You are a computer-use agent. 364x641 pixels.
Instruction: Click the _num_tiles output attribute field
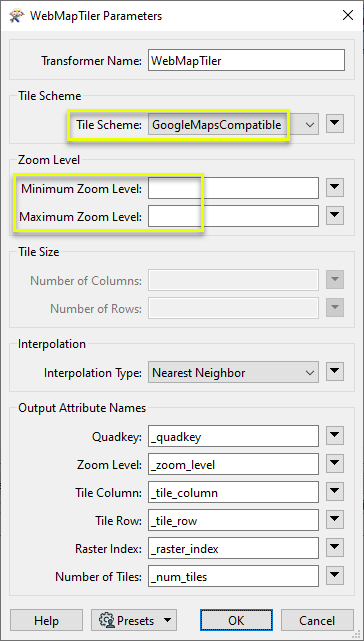click(233, 576)
